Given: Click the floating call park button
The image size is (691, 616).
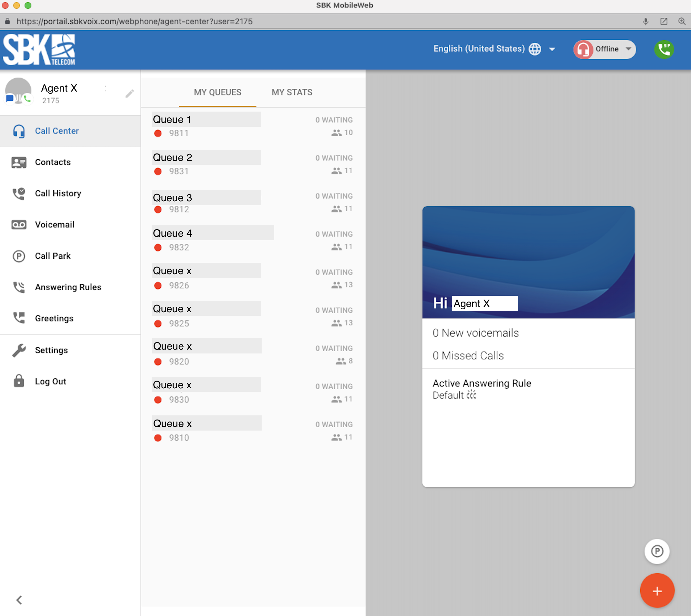Looking at the screenshot, I should (657, 551).
